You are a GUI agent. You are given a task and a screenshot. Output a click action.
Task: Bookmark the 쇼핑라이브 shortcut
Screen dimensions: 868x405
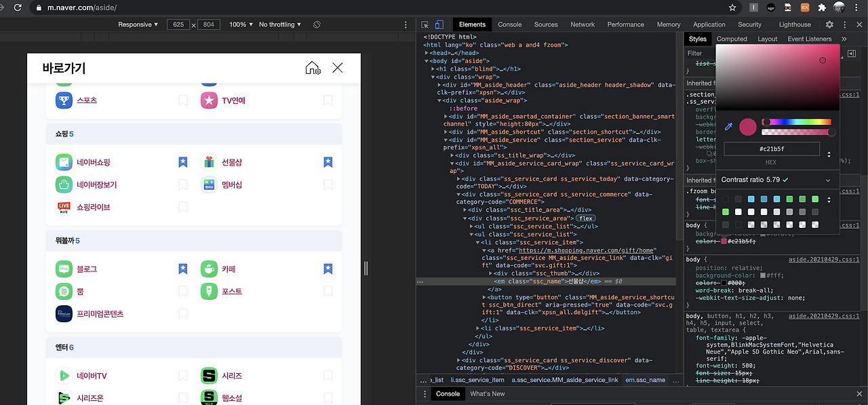click(182, 207)
